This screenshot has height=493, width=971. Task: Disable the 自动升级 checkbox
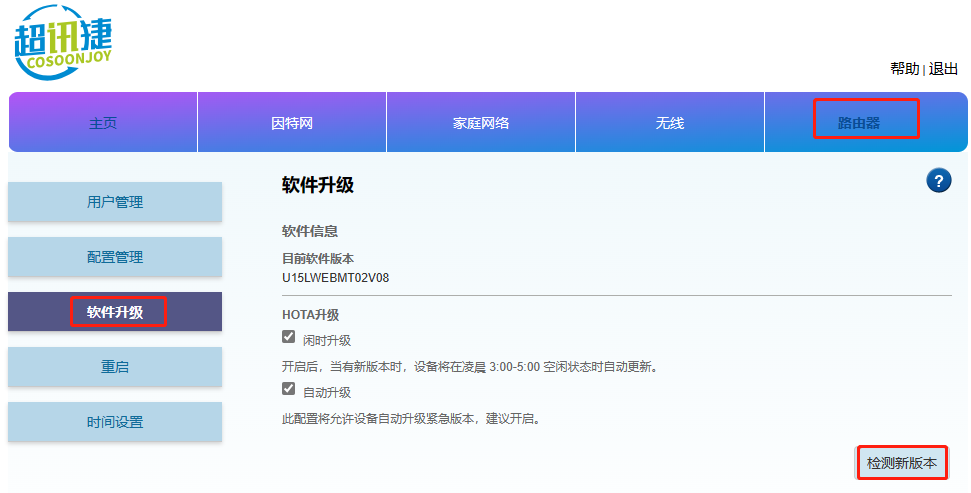[289, 389]
